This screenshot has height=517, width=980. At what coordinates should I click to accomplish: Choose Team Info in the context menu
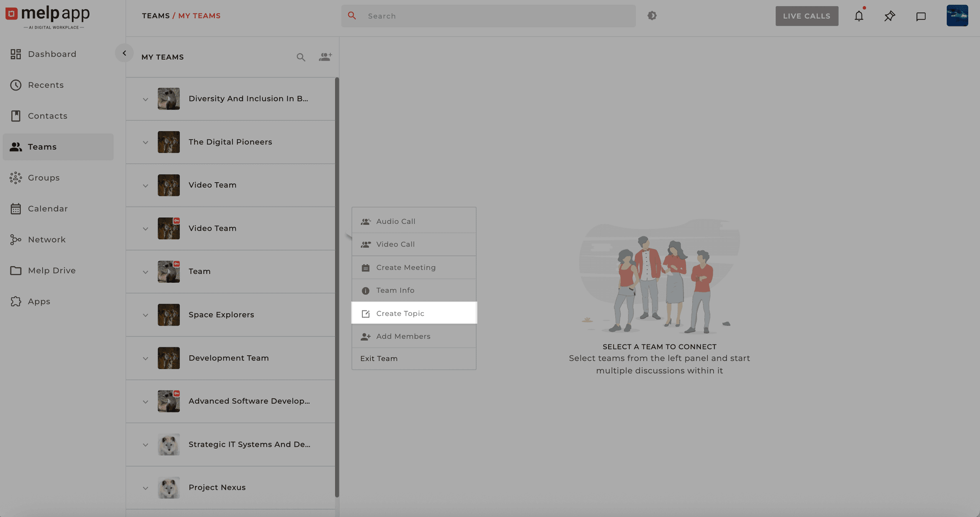[x=395, y=290]
